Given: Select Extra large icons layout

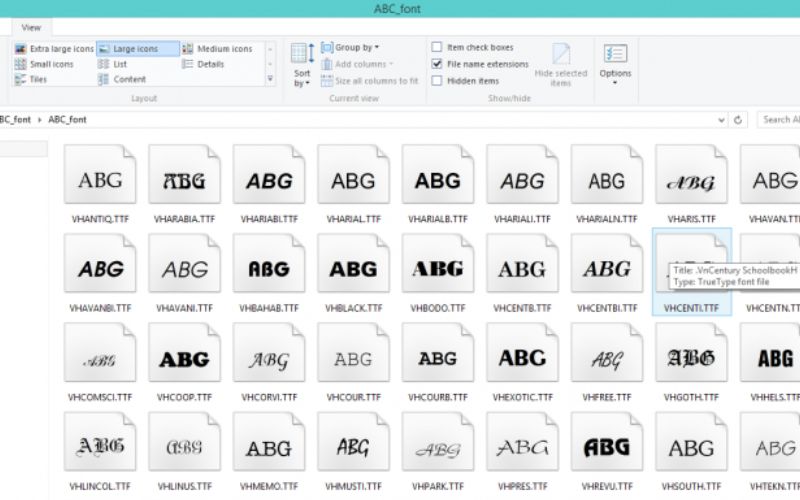Looking at the screenshot, I should pos(54,49).
